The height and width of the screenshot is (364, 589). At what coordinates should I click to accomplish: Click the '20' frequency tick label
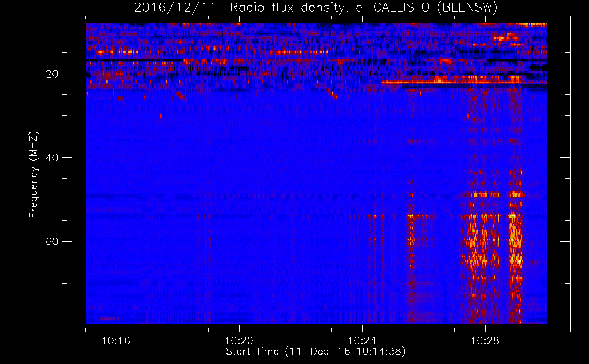[x=52, y=74]
